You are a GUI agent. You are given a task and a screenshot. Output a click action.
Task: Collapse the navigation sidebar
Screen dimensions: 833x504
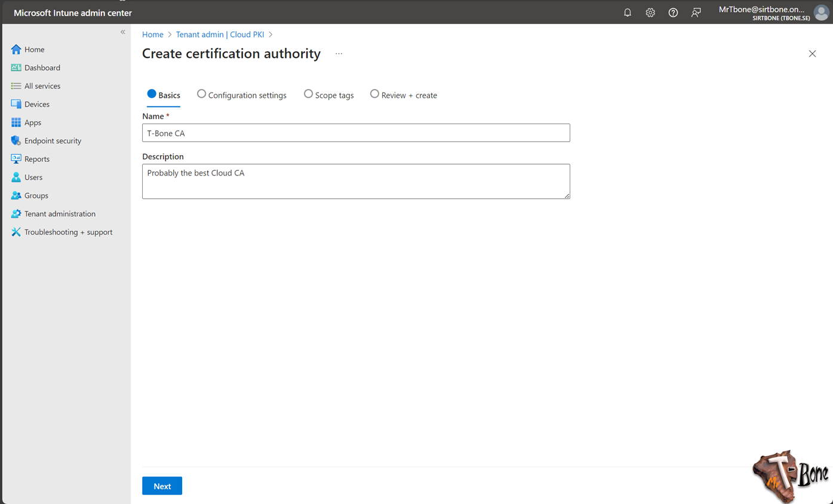[x=122, y=32]
